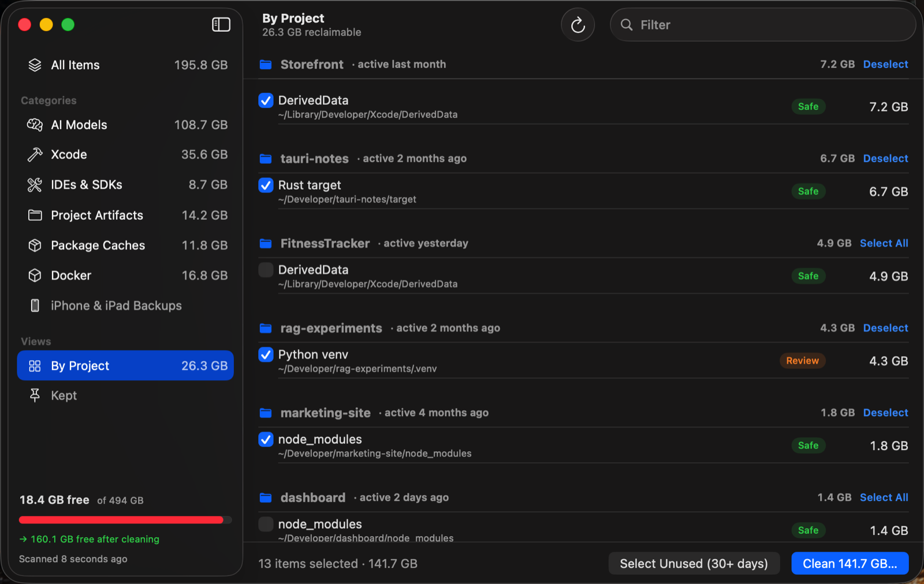Click the AI Models brain icon
924x584 pixels.
click(35, 125)
